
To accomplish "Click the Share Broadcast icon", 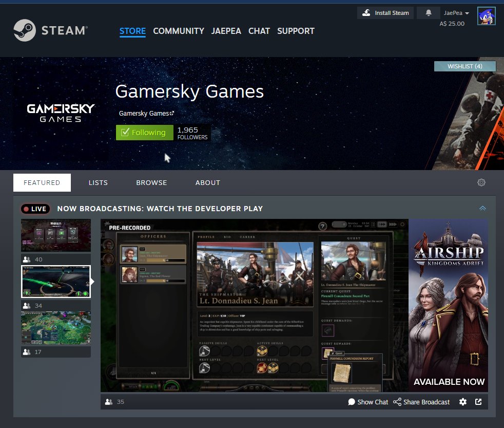I will pyautogui.click(x=397, y=402).
